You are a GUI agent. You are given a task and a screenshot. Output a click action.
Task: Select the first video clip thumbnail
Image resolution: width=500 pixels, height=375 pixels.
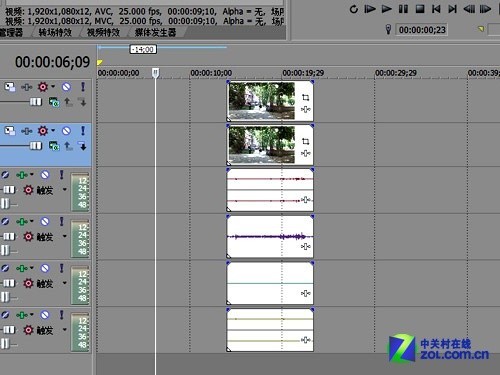[x=262, y=101]
